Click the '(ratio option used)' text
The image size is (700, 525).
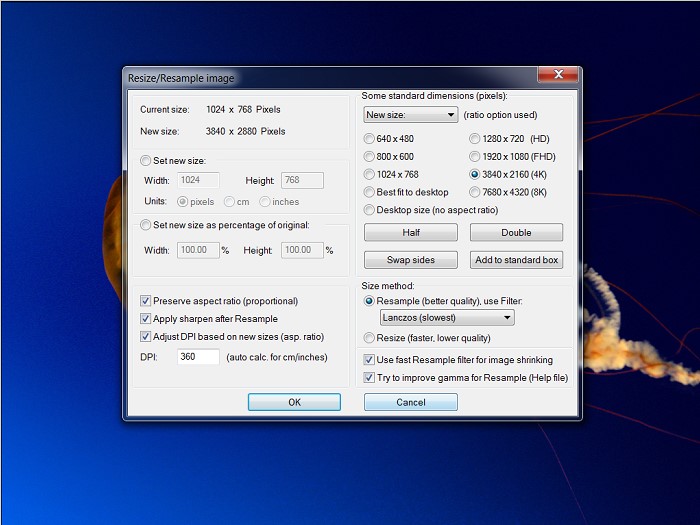point(500,115)
